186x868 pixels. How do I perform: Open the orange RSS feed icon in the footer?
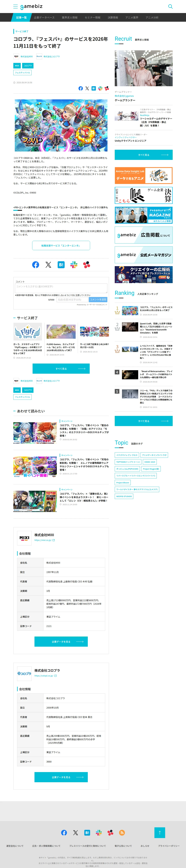[122, 833]
